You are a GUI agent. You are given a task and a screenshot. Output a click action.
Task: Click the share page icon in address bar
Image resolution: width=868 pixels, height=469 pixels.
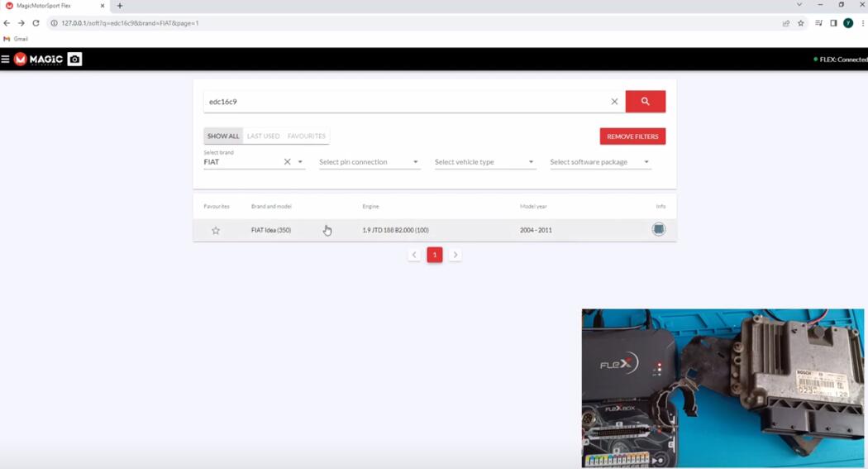[x=786, y=23]
